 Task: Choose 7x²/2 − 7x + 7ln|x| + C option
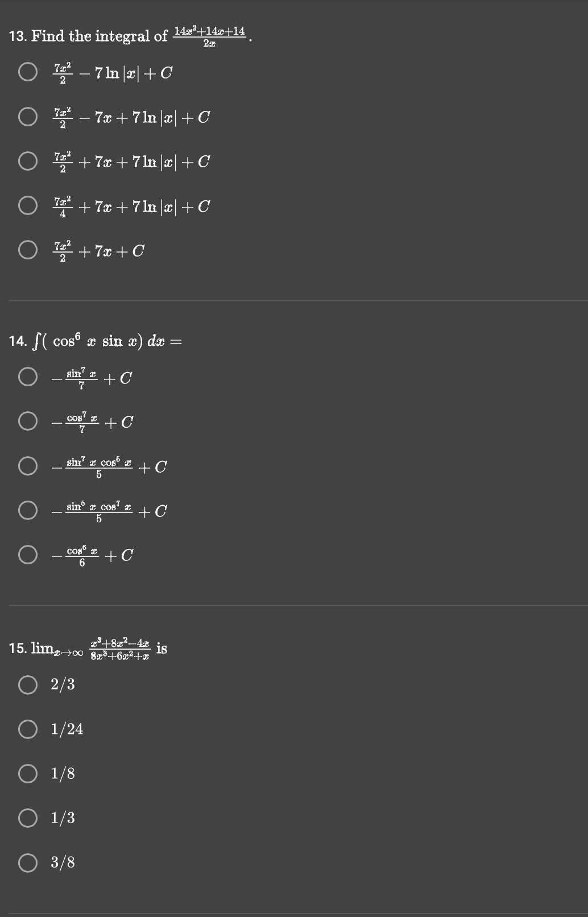pyautogui.click(x=27, y=115)
